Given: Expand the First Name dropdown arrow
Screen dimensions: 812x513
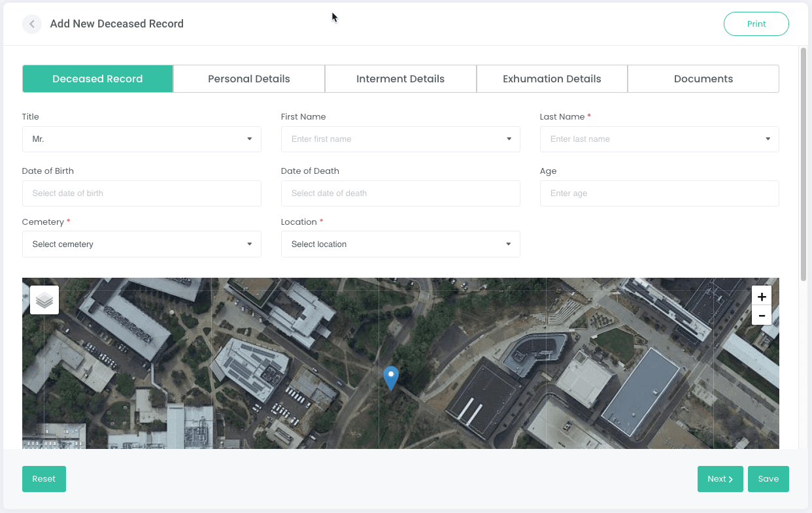Looking at the screenshot, I should (x=508, y=139).
